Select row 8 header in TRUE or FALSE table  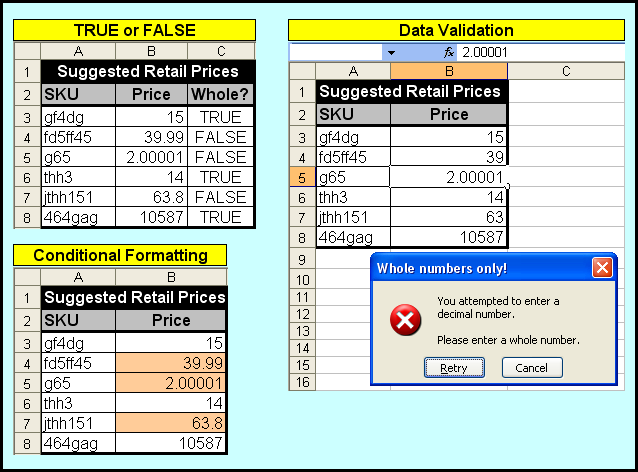point(27,217)
